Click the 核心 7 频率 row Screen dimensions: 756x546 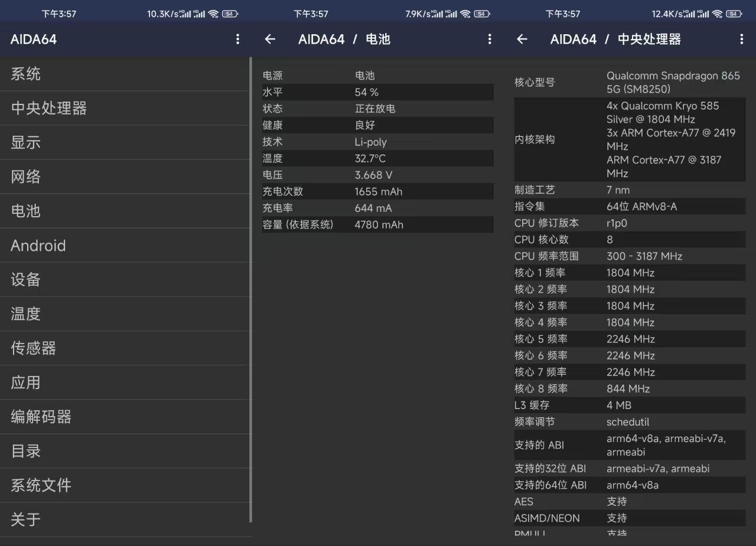pyautogui.click(x=630, y=372)
